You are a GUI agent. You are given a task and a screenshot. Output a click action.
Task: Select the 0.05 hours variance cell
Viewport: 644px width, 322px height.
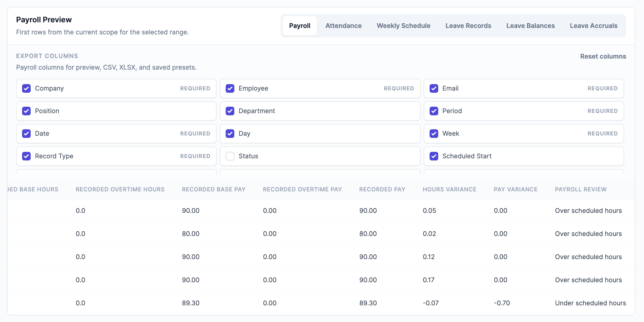429,211
